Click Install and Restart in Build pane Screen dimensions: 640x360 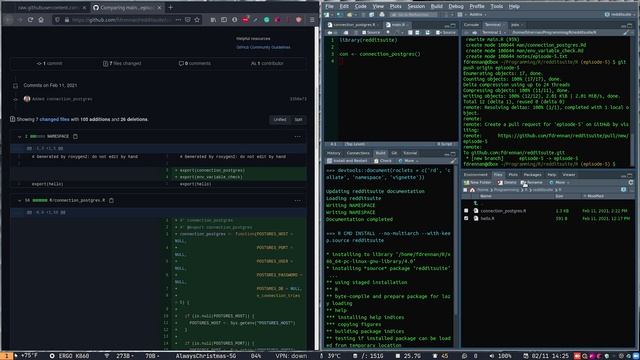point(347,161)
